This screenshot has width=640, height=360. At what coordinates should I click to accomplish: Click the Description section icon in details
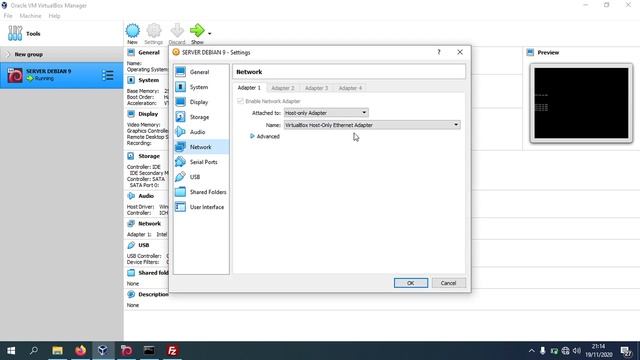click(x=131, y=294)
